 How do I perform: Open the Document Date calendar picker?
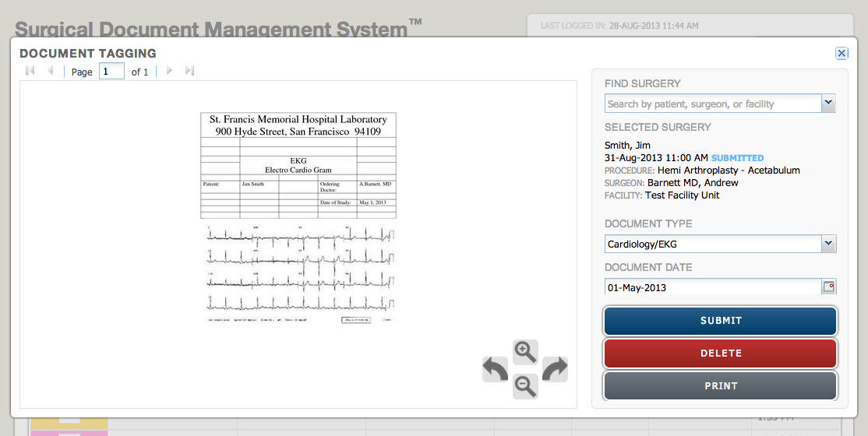pyautogui.click(x=828, y=287)
